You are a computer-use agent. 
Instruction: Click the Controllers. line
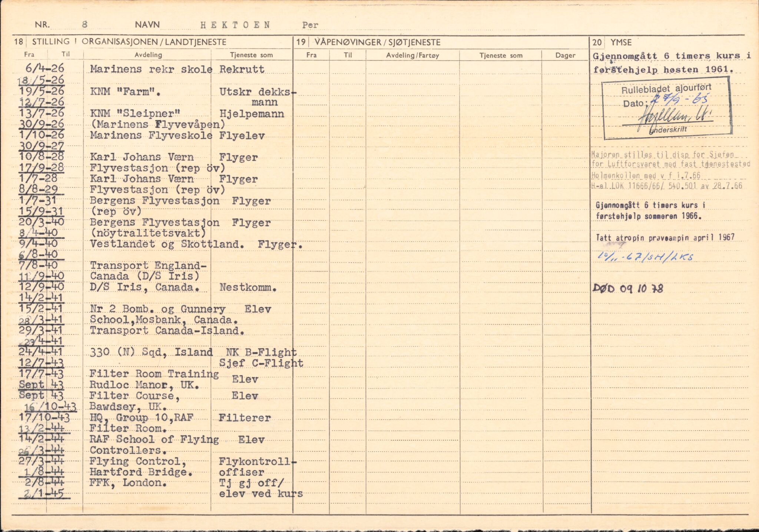128,450
